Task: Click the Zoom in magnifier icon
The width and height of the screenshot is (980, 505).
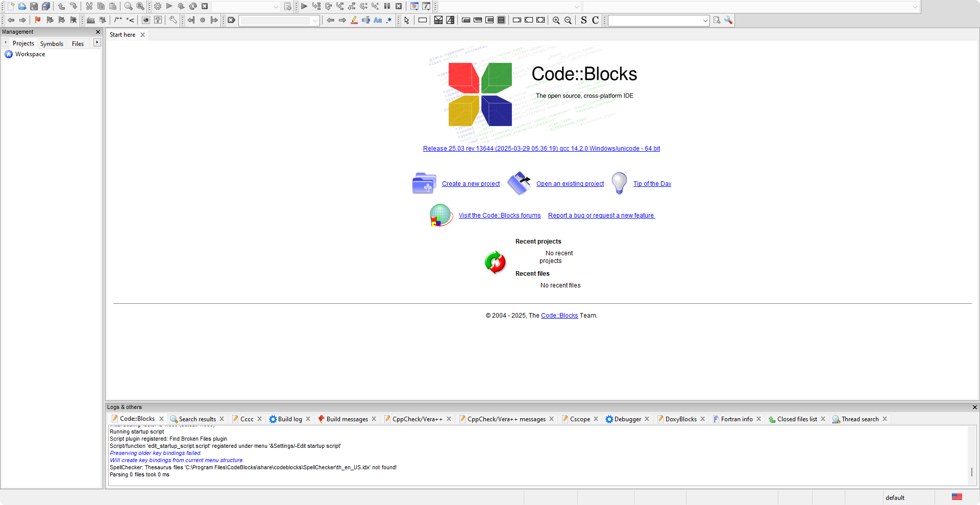Action: (556, 20)
